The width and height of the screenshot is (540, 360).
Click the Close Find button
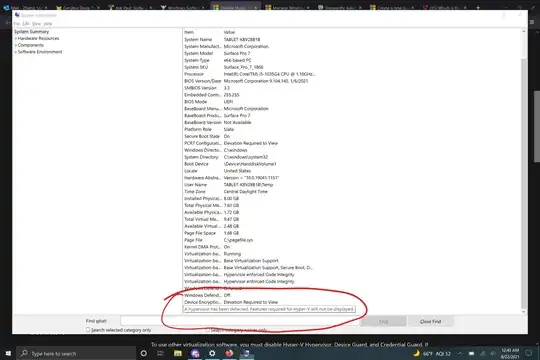point(430,321)
